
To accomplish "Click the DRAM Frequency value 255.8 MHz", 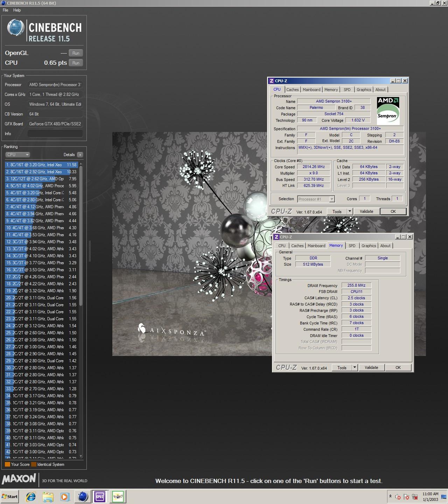I will [356, 286].
